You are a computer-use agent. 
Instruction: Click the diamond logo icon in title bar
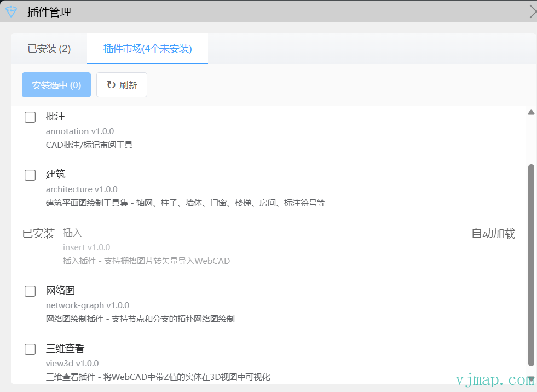click(11, 11)
